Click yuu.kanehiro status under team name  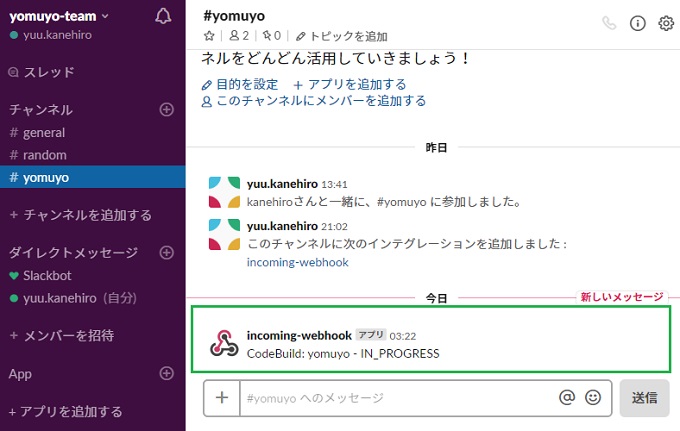tap(51, 35)
